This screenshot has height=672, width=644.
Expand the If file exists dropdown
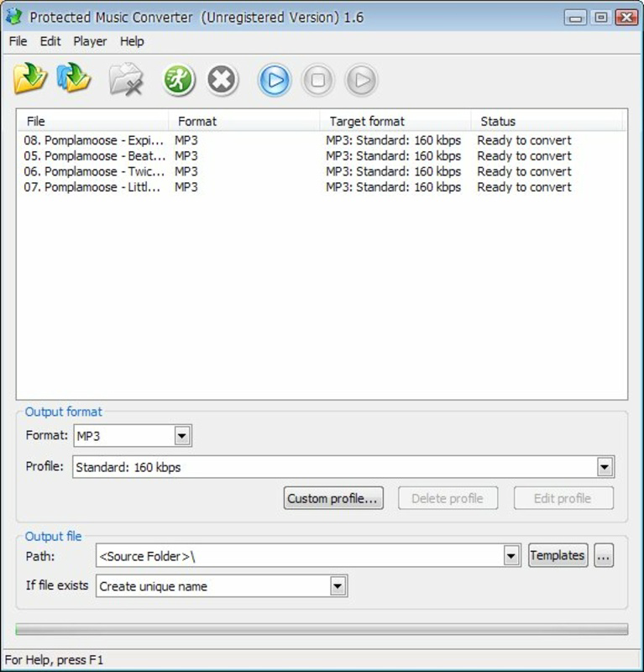[338, 585]
